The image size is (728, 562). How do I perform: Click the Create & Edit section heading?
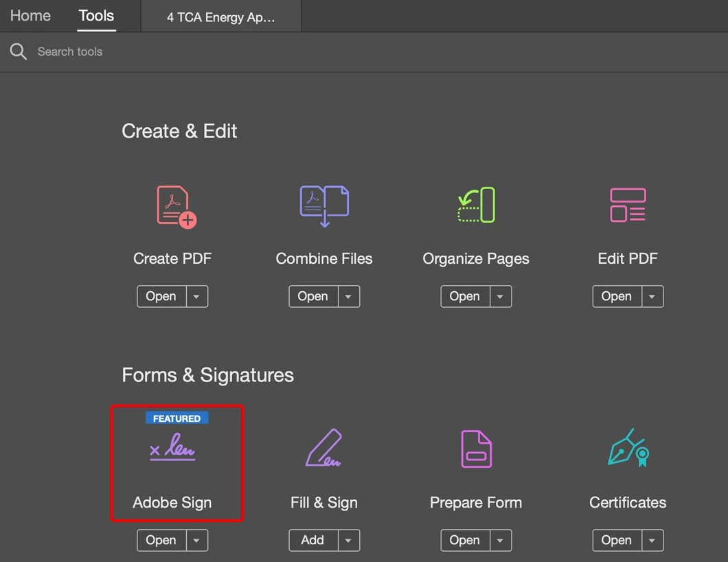coord(179,131)
